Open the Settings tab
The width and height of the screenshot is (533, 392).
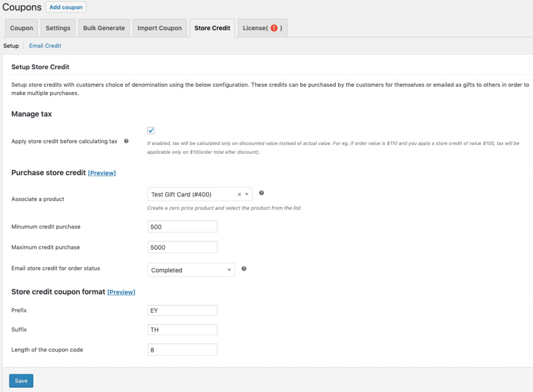[x=58, y=28]
